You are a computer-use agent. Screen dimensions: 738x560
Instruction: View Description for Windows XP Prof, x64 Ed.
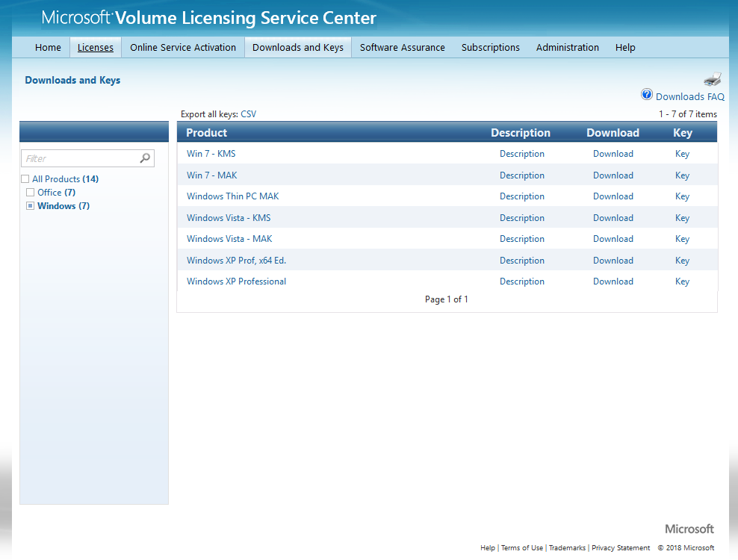(522, 261)
